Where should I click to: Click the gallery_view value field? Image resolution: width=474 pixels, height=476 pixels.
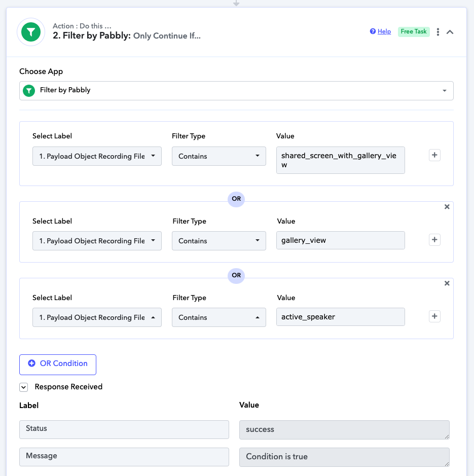point(340,240)
